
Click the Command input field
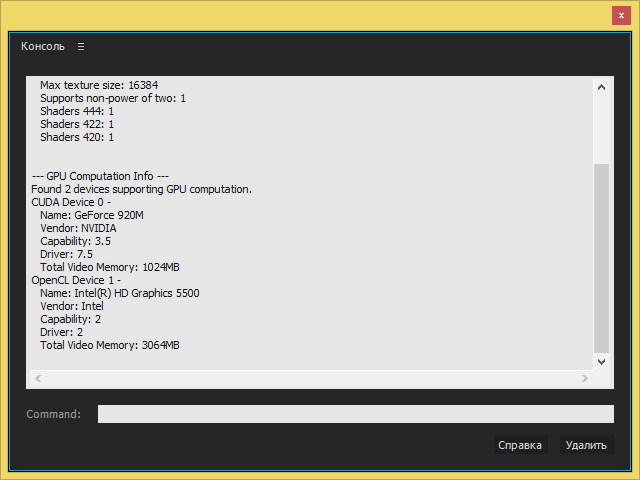(356, 414)
